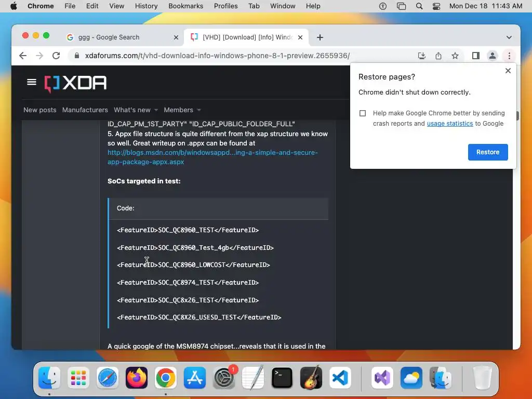Open Spotlight search in menu bar
532x399 pixels.
(x=419, y=6)
